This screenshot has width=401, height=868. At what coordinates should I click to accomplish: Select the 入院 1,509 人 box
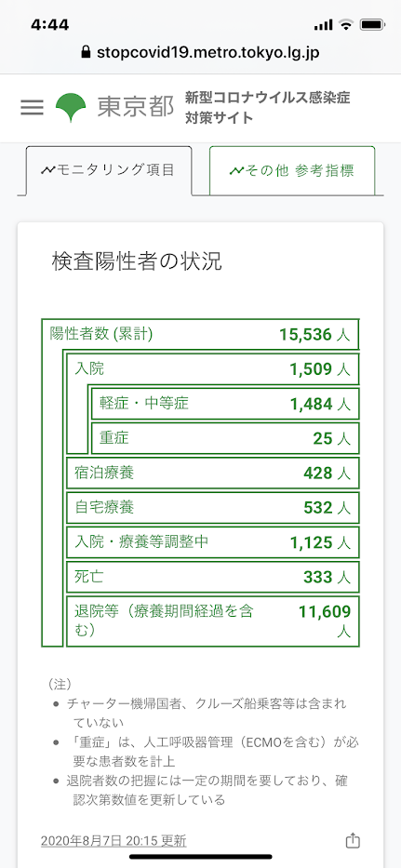(213, 368)
